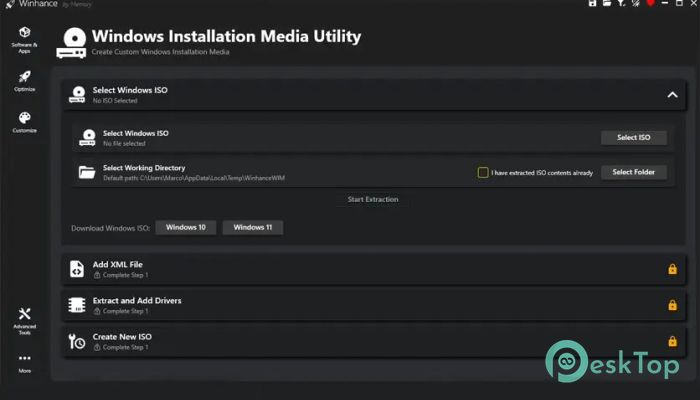Click the filter icon in title bar
This screenshot has height=400, width=700.
coord(621,3)
